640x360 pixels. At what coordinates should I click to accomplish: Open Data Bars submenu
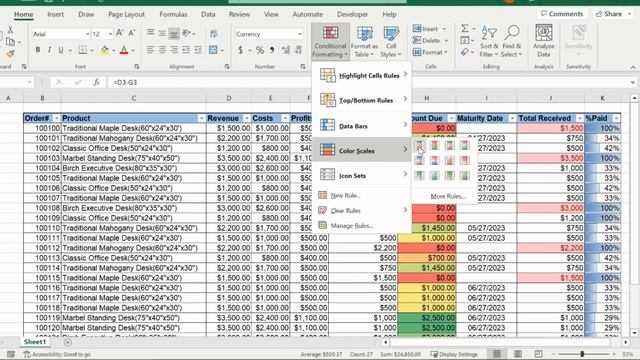pyautogui.click(x=362, y=125)
